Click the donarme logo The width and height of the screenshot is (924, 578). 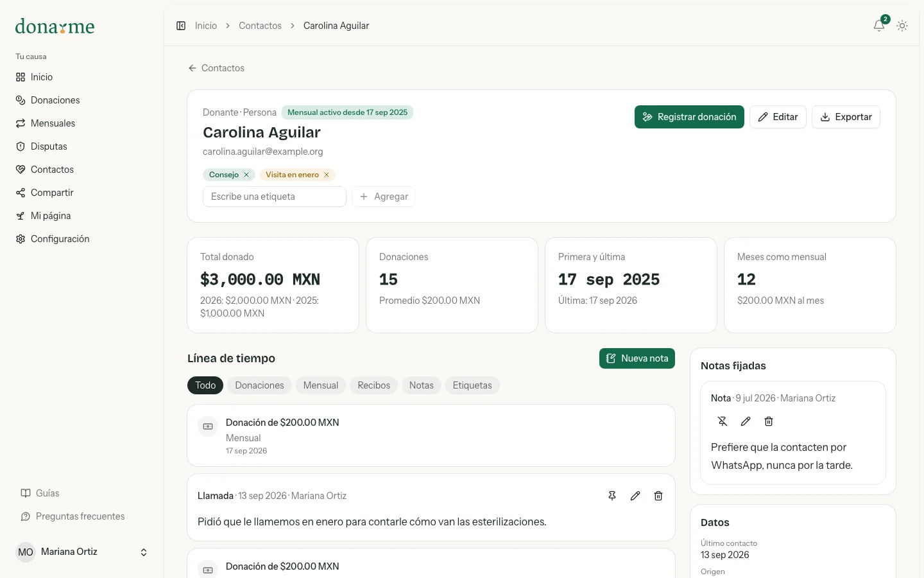(55, 26)
